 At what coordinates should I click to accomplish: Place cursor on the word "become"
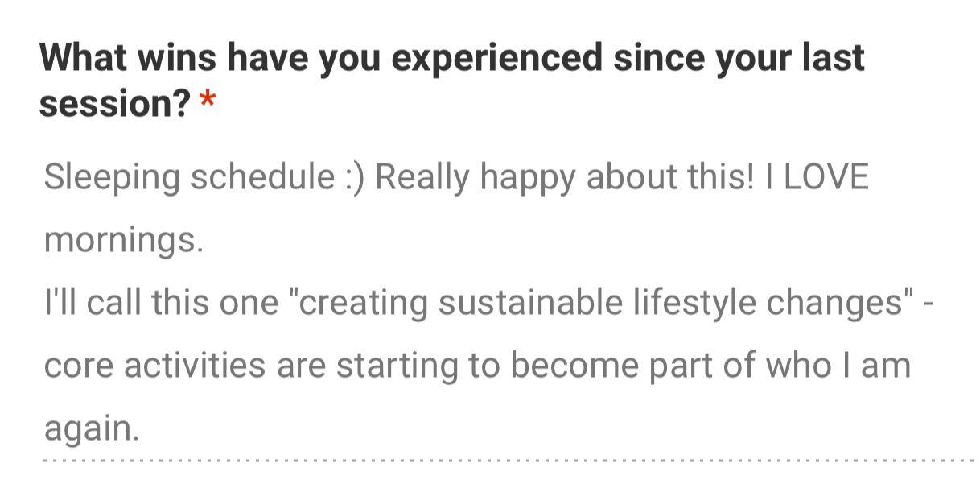(x=566, y=366)
